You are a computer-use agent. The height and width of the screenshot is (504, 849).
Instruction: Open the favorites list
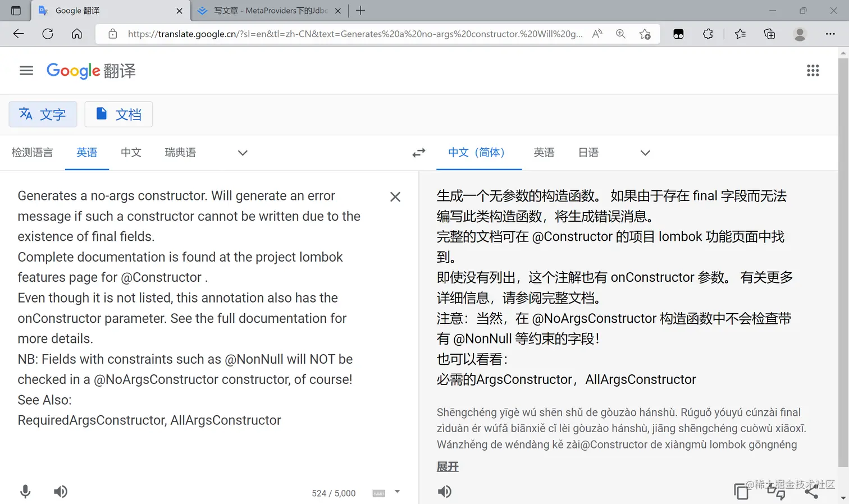click(740, 34)
